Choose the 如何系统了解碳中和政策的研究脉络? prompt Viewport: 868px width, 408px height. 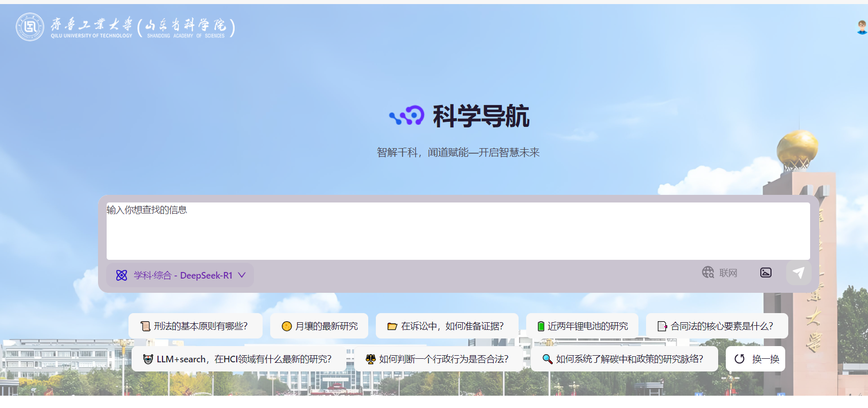coord(624,359)
